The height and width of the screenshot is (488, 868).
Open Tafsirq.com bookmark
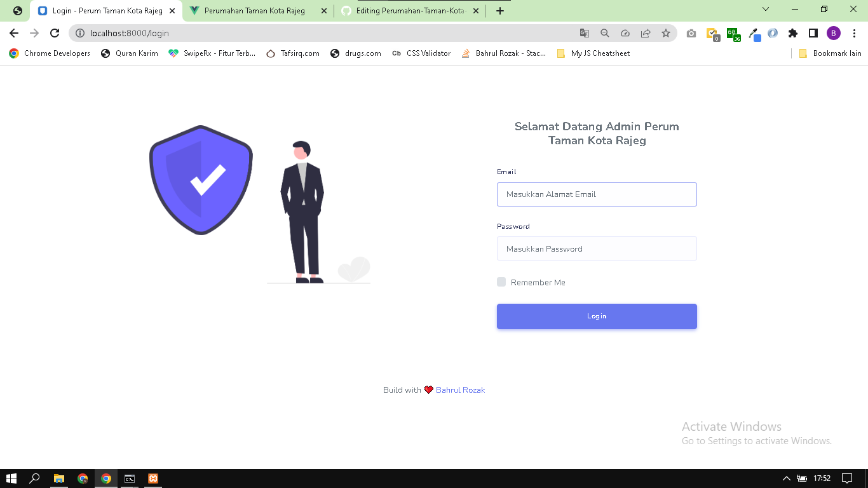[293, 53]
